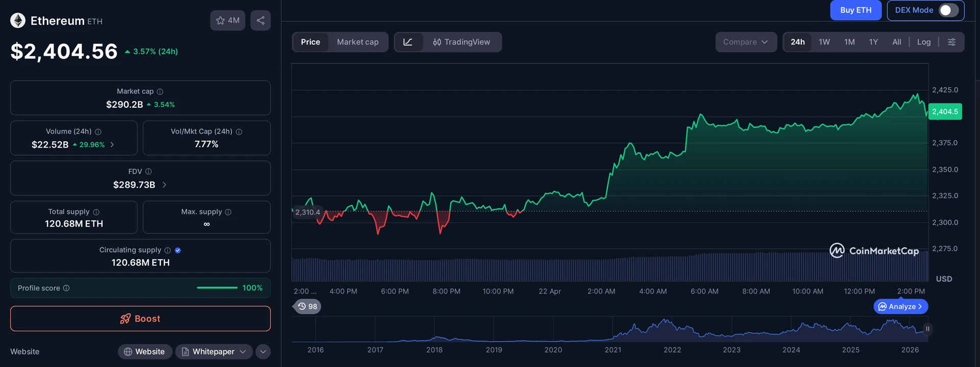Click the $289.73B FDV value

pyautogui.click(x=134, y=185)
